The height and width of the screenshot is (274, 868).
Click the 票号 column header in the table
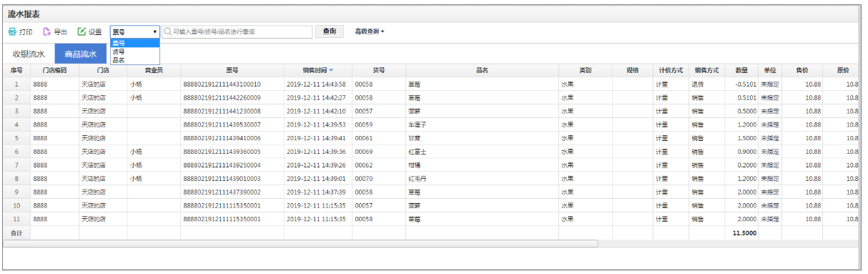[x=232, y=71]
